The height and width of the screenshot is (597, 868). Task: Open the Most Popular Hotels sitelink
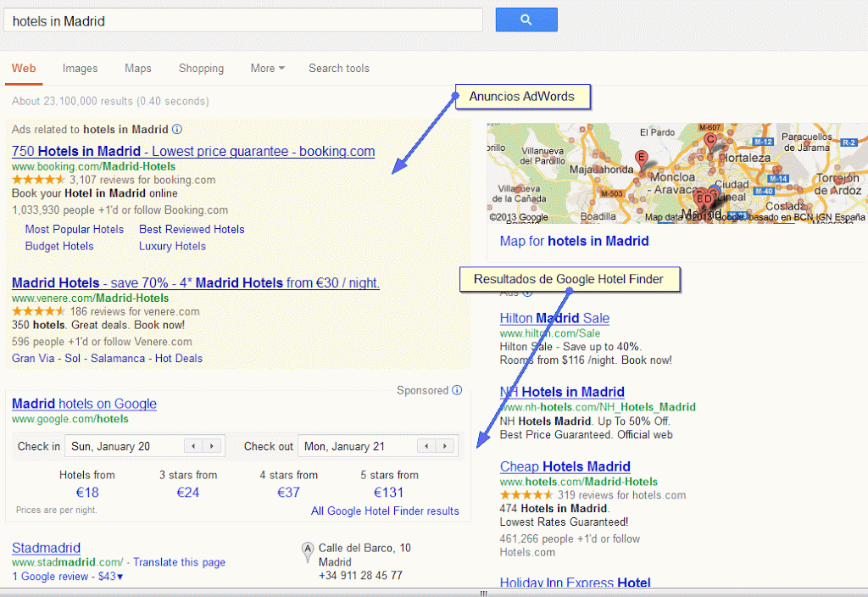(75, 229)
